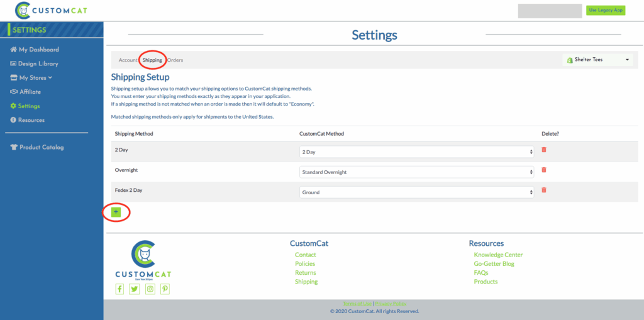Image resolution: width=644 pixels, height=320 pixels.
Task: Click the footer CustomCat logo
Action: (143, 260)
